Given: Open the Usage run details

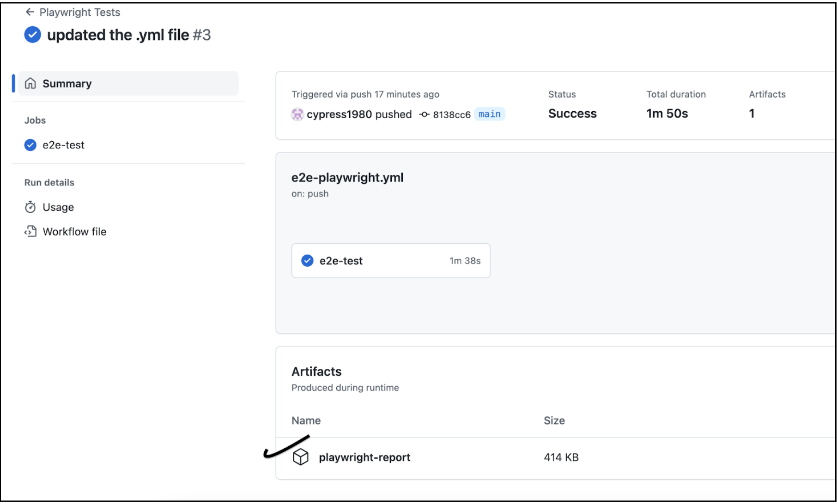Looking at the screenshot, I should [58, 207].
